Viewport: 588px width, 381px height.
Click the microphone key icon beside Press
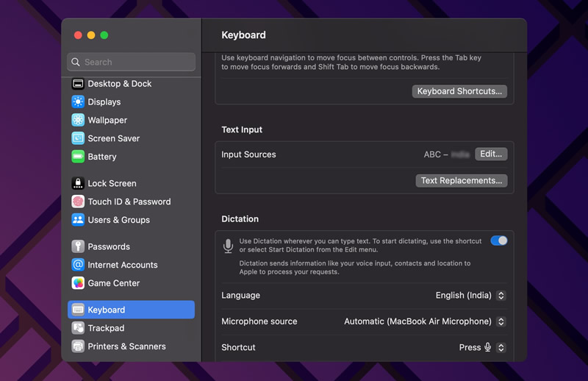[x=487, y=347]
